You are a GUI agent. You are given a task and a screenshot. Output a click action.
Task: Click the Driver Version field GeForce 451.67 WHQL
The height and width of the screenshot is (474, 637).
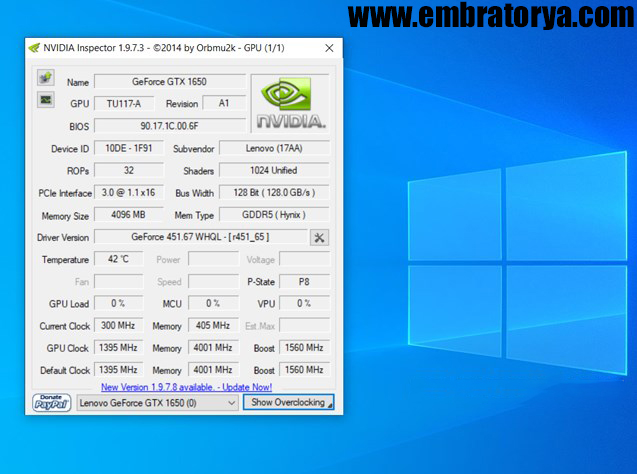click(201, 237)
